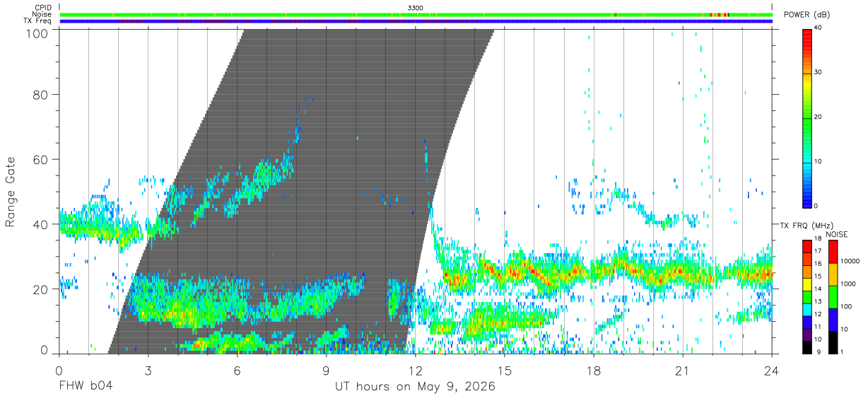Viewport: 868px width, 401px height.
Task: Click the TX Freq strip label
Action: click(x=37, y=21)
